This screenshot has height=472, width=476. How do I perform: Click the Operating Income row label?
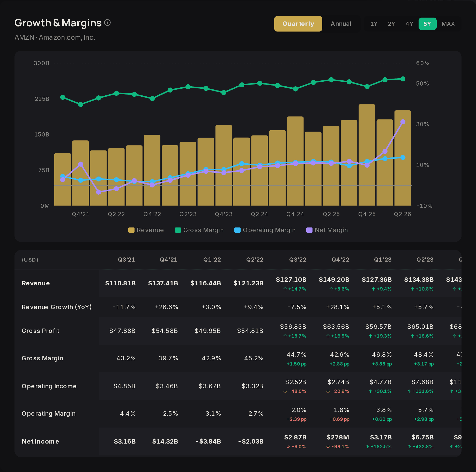click(49, 386)
